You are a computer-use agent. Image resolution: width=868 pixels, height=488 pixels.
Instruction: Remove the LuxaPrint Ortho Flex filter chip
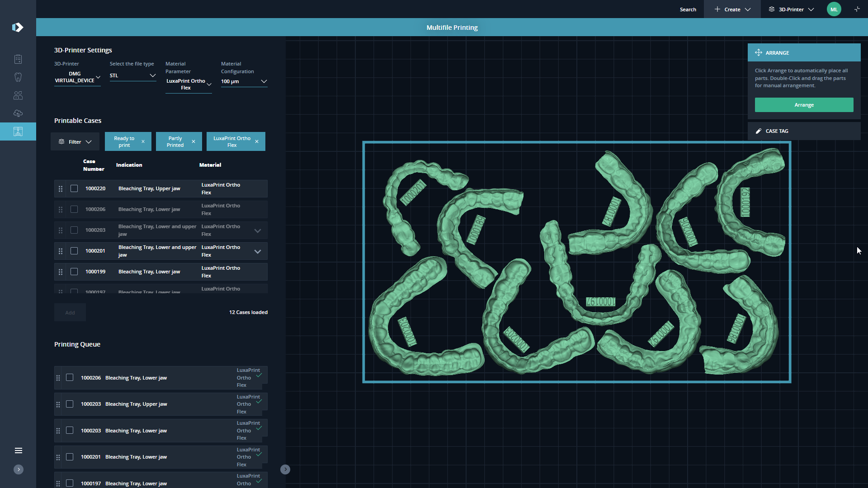coord(257,141)
